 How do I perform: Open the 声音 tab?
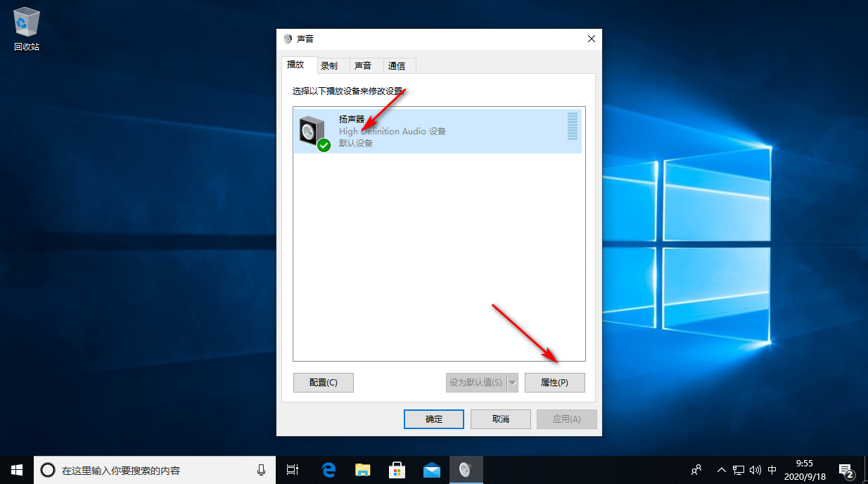coord(363,66)
